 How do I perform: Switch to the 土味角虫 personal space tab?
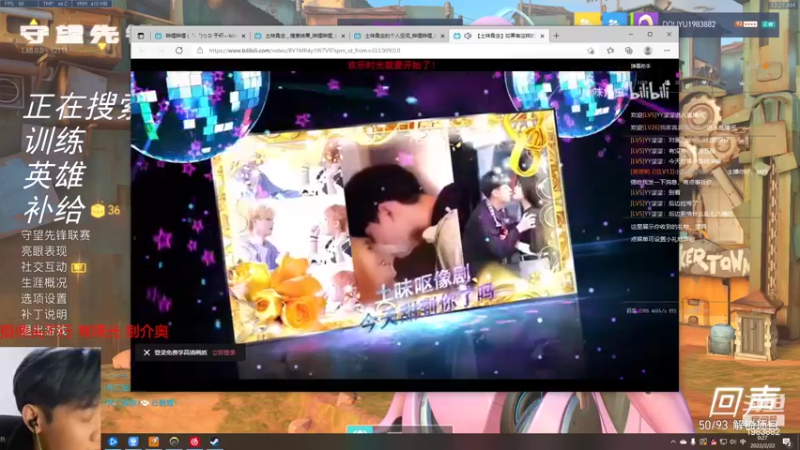399,36
